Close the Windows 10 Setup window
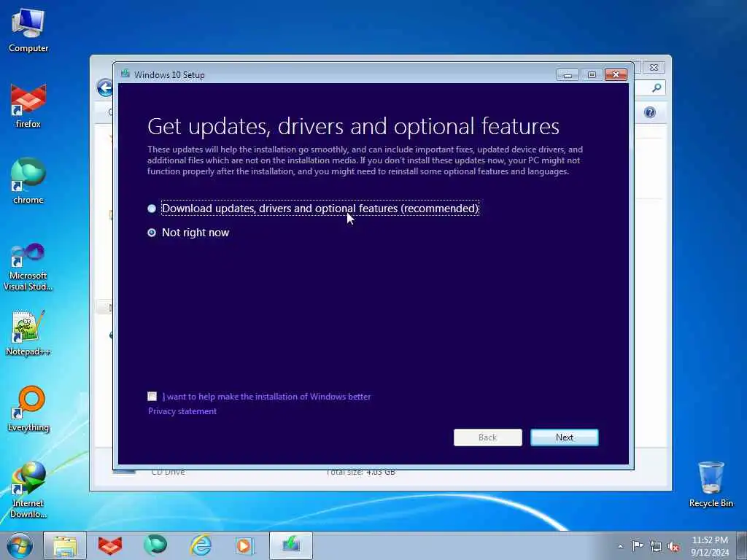 (616, 75)
